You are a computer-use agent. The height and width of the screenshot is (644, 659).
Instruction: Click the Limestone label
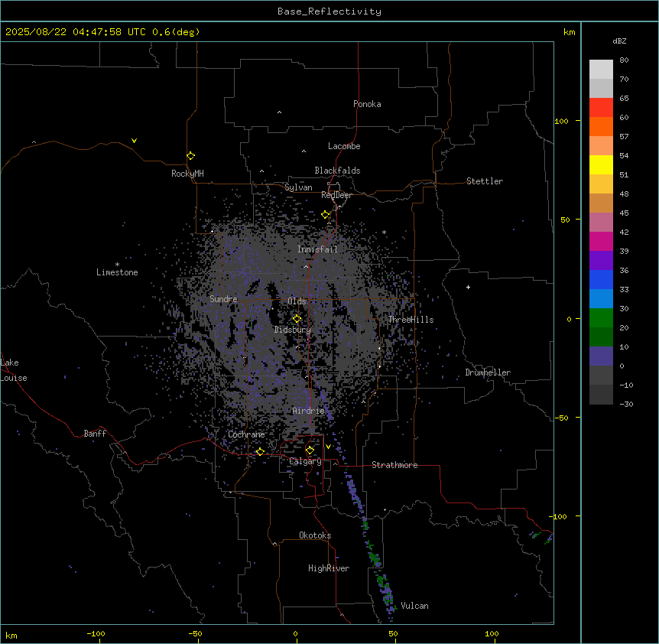117,272
